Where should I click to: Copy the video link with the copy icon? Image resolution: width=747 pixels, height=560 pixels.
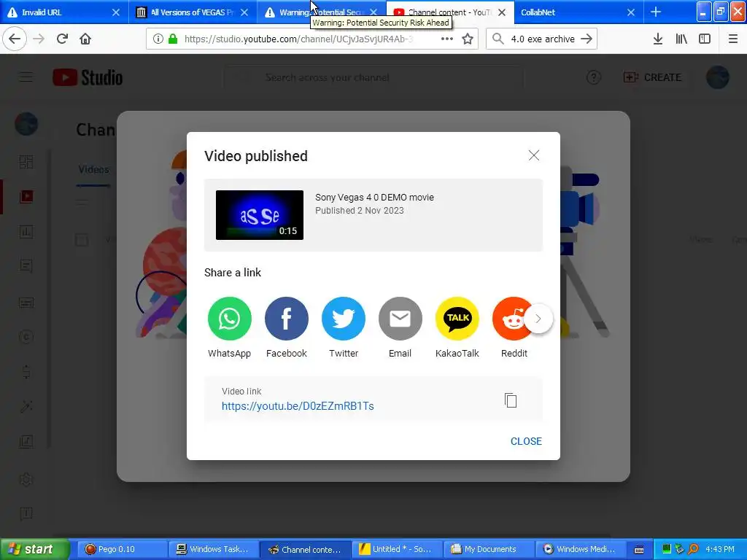(x=510, y=400)
